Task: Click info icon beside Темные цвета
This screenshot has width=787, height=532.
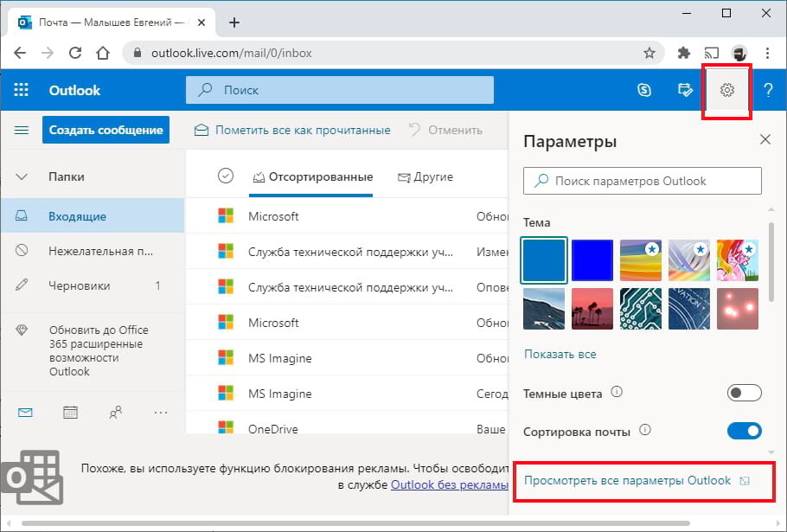Action: pyautogui.click(x=617, y=392)
